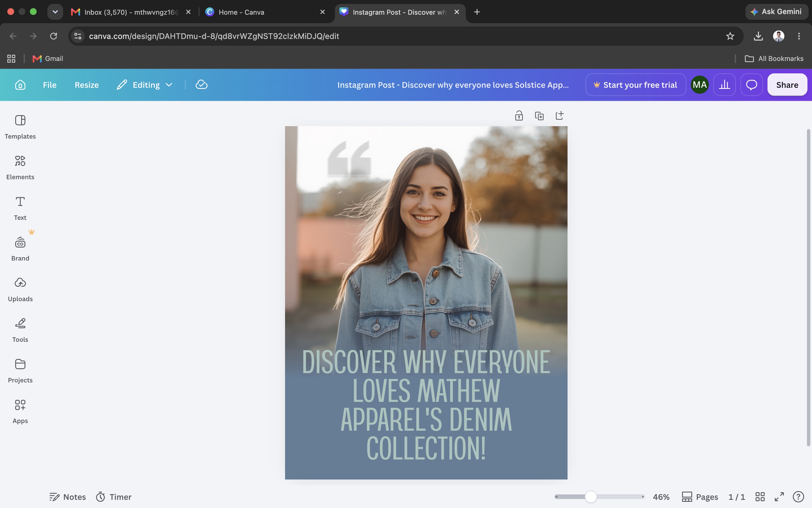Click the Share button
812x508 pixels.
point(787,85)
